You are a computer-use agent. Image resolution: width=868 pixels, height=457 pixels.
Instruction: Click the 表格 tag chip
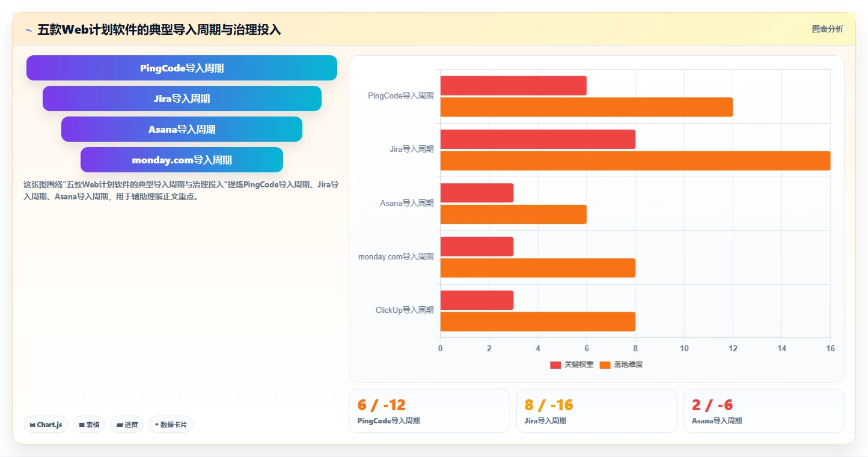[89, 425]
